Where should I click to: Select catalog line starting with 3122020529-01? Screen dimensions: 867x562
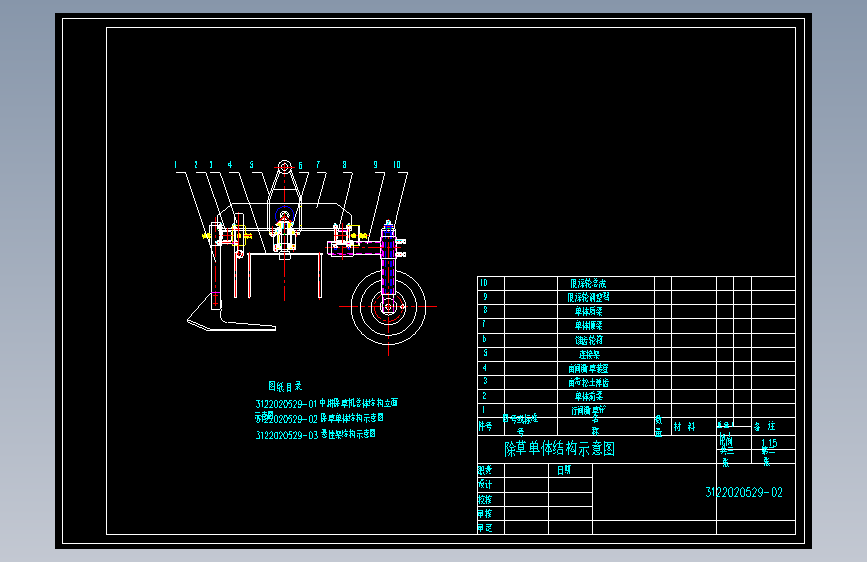coord(326,404)
